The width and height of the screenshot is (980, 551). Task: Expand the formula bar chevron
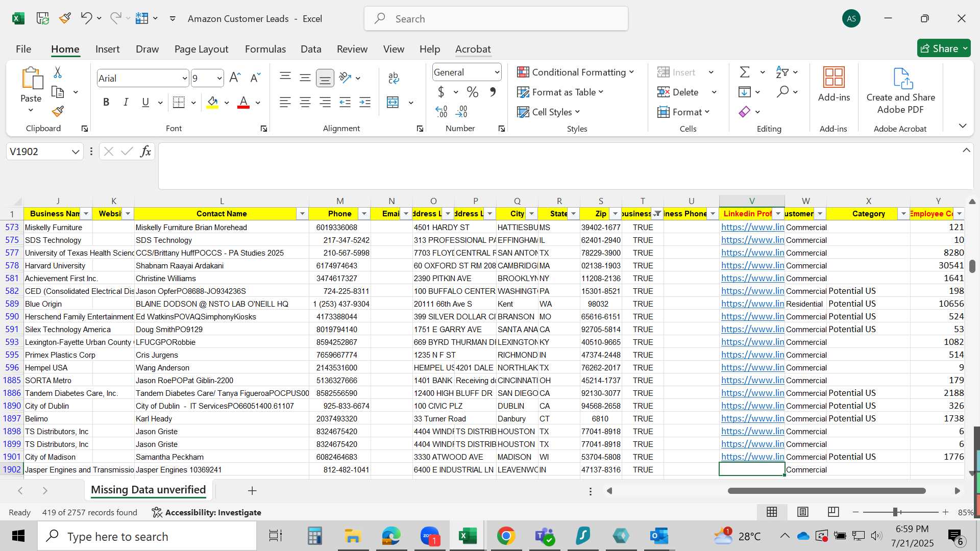966,150
